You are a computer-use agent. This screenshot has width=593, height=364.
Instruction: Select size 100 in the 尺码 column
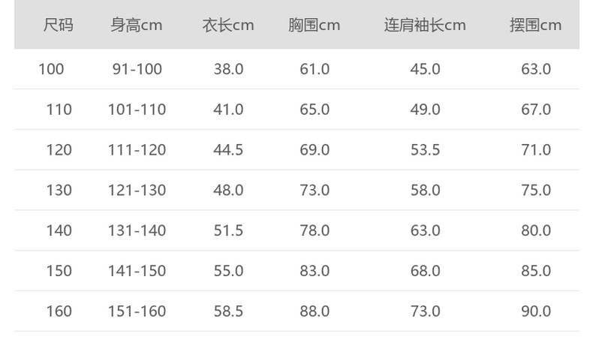click(51, 69)
